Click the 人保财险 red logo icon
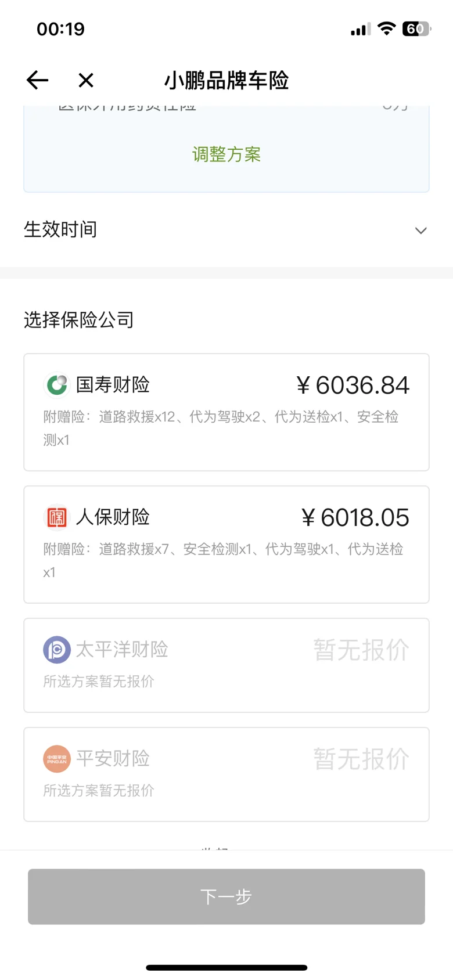This screenshot has height=980, width=453. pyautogui.click(x=57, y=517)
